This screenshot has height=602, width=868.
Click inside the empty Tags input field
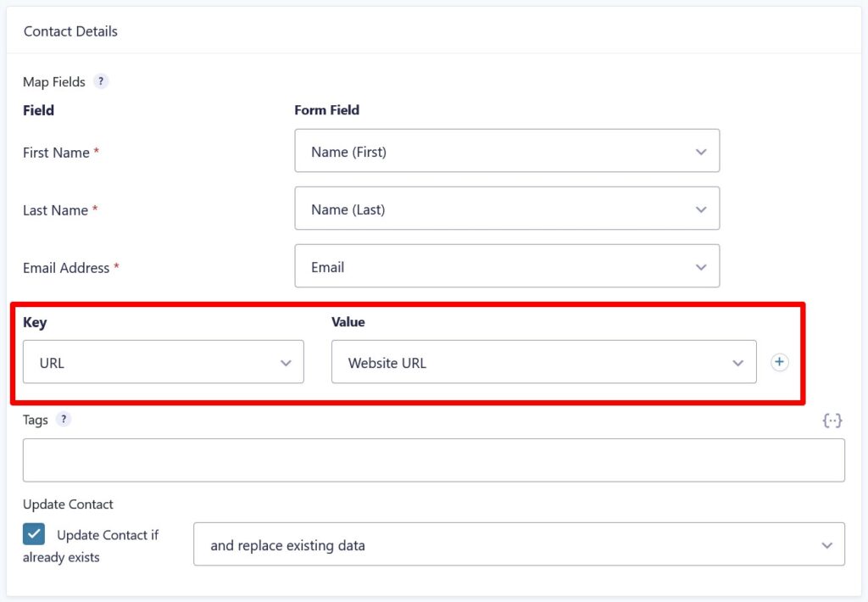point(433,459)
